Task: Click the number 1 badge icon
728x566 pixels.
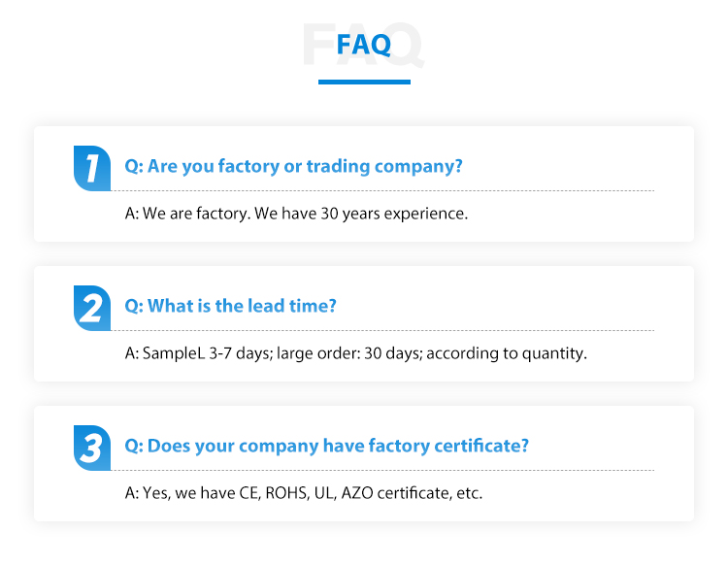Action: [91, 167]
